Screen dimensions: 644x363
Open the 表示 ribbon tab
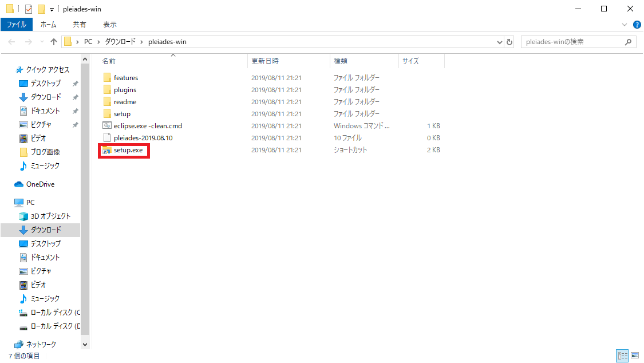[x=110, y=25]
